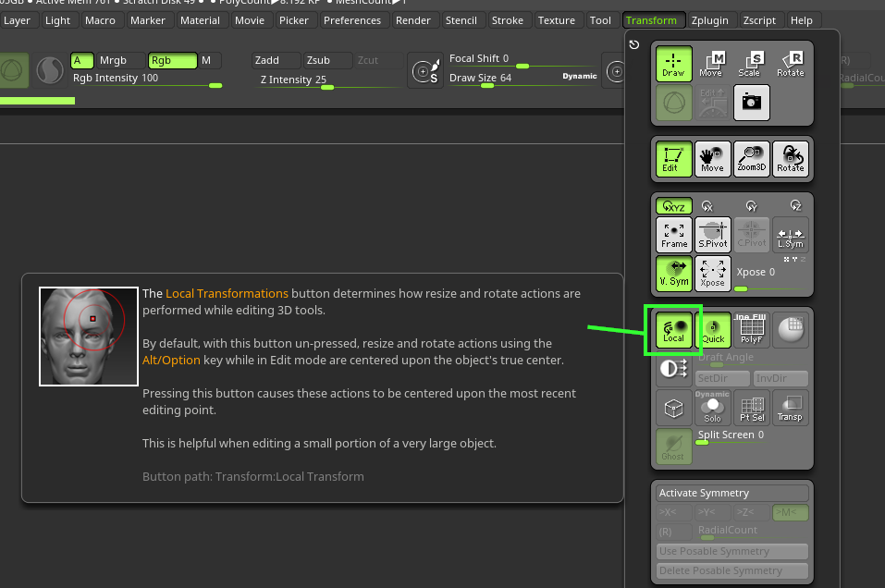Open the Texture palette menu
Viewport: 885px width, 588px height.
point(556,20)
